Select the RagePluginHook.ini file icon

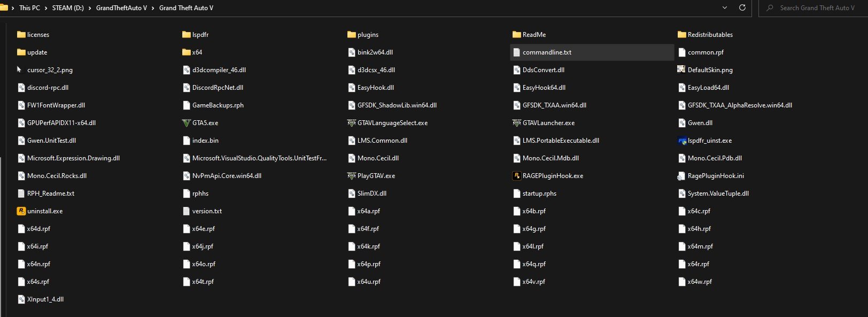point(681,176)
